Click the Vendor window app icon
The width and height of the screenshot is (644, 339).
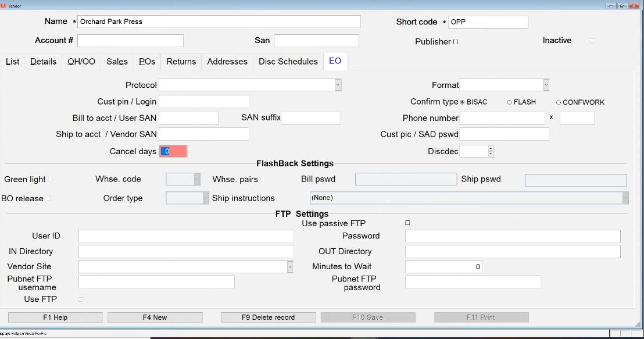point(3,5)
